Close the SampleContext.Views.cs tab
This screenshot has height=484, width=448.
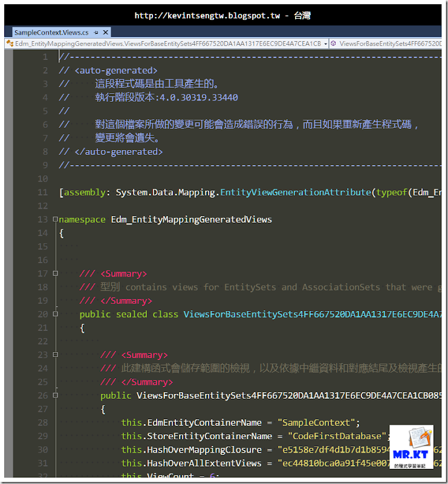point(106,33)
